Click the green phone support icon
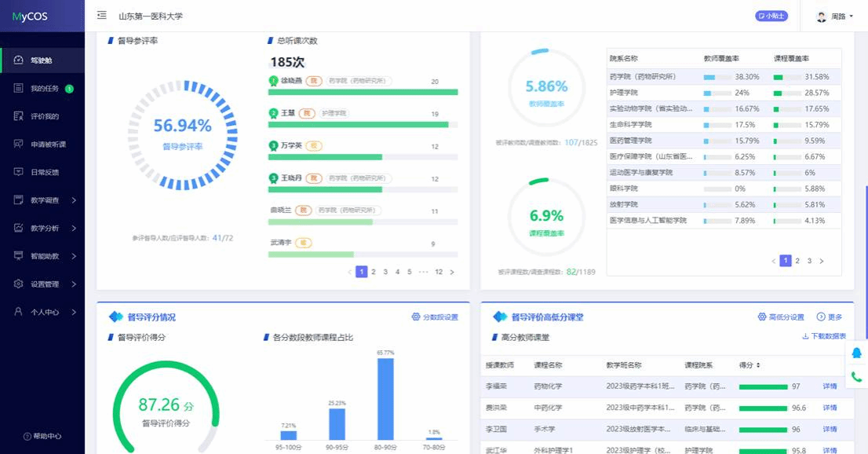 click(856, 377)
